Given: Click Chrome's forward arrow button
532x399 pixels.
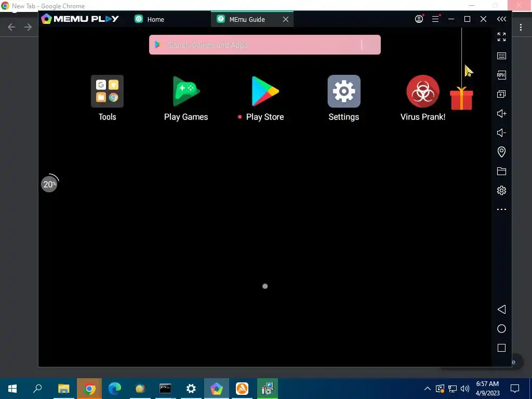Looking at the screenshot, I should [28, 27].
